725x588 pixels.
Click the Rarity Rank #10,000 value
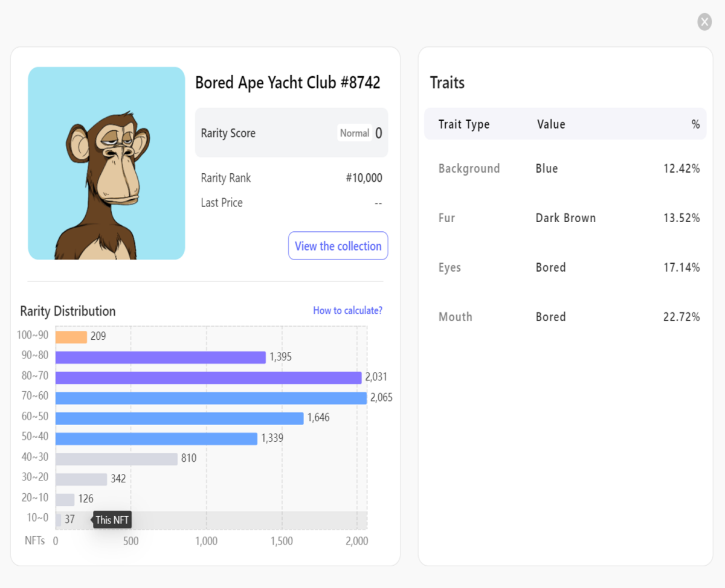[x=364, y=178]
